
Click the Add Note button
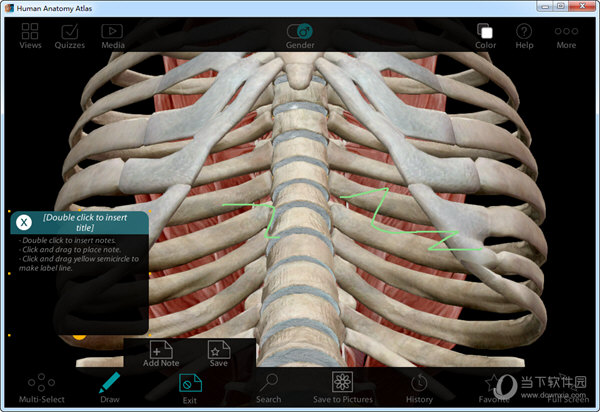click(161, 353)
